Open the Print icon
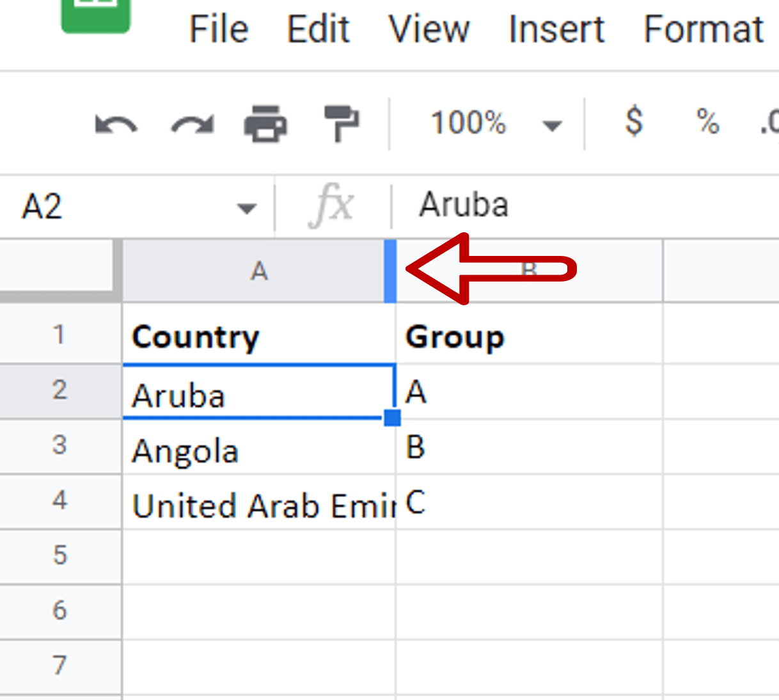This screenshot has width=779, height=700. [267, 123]
